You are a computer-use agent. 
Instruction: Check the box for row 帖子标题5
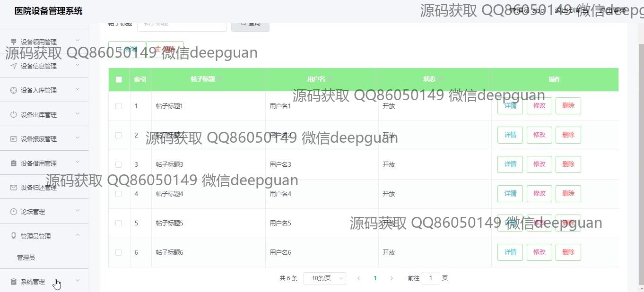click(x=119, y=223)
